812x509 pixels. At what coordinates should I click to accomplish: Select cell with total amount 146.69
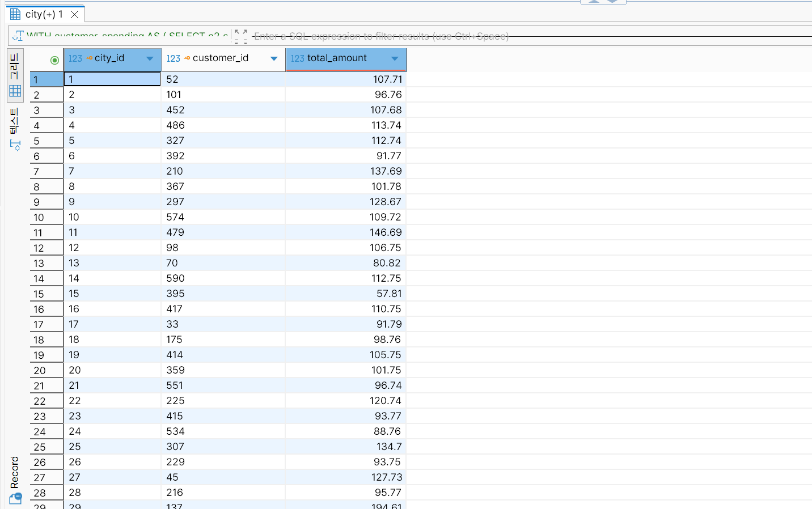tap(346, 232)
